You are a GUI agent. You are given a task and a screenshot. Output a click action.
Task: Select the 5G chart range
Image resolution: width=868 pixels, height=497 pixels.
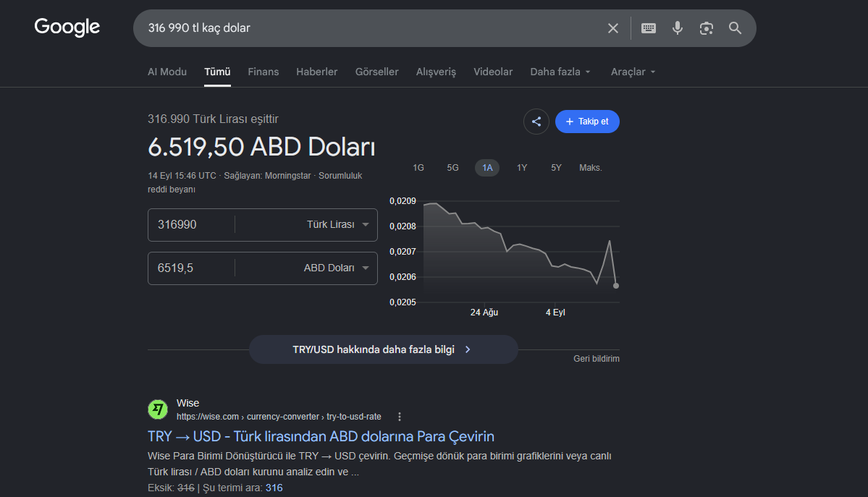pyautogui.click(x=452, y=168)
